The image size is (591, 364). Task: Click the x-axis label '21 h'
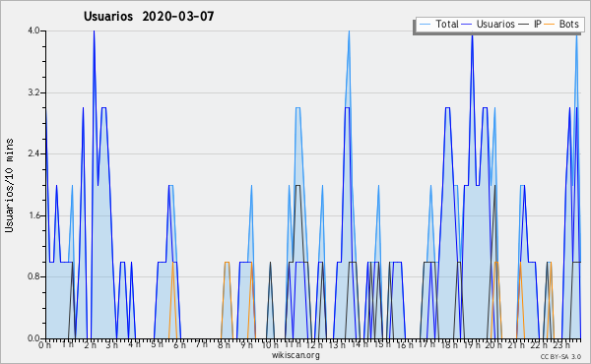(516, 344)
